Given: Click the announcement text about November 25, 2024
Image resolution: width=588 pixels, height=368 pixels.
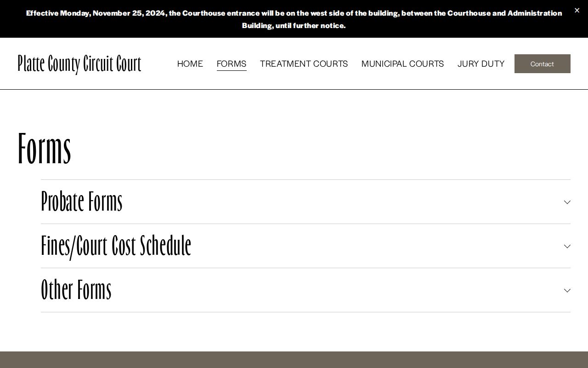Looking at the screenshot, I should click(x=294, y=19).
